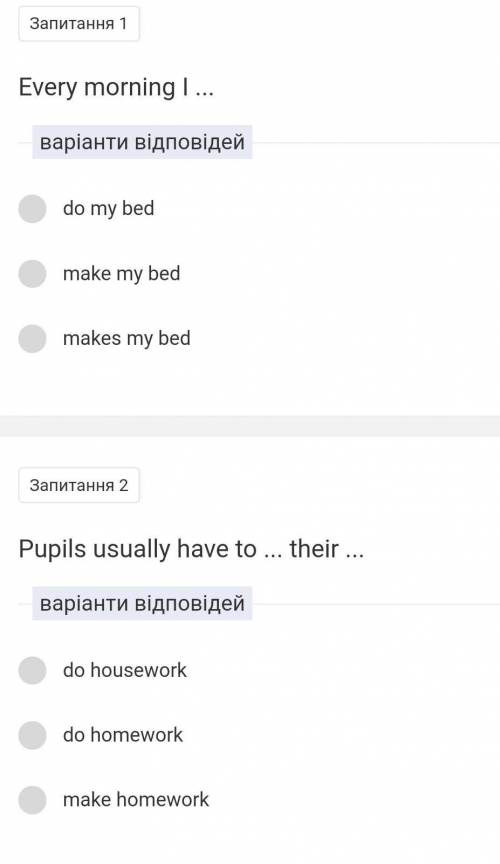Image resolution: width=500 pixels, height=864 pixels.
Task: Pick the radio button for 'do homework'
Action: [x=32, y=735]
